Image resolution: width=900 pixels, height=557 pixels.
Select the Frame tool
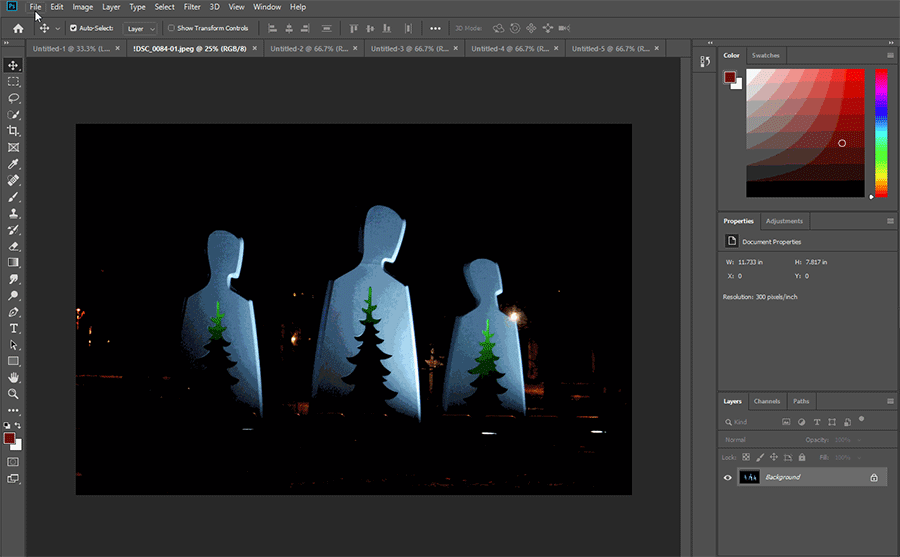[x=13, y=148]
